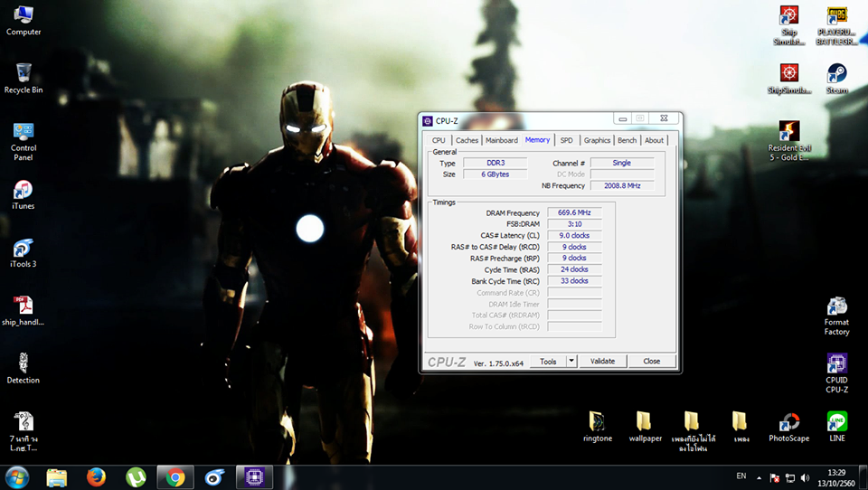
Task: Open File Explorer from the taskbar
Action: pos(56,477)
